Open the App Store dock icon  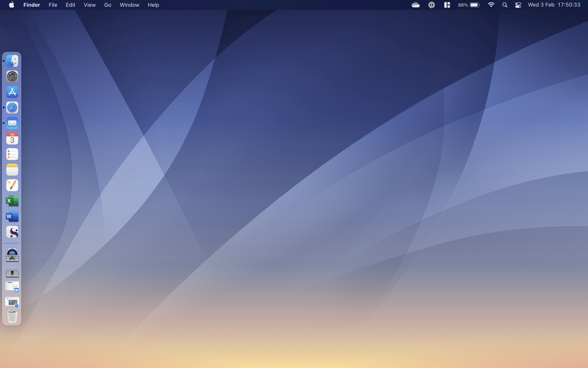click(12, 92)
